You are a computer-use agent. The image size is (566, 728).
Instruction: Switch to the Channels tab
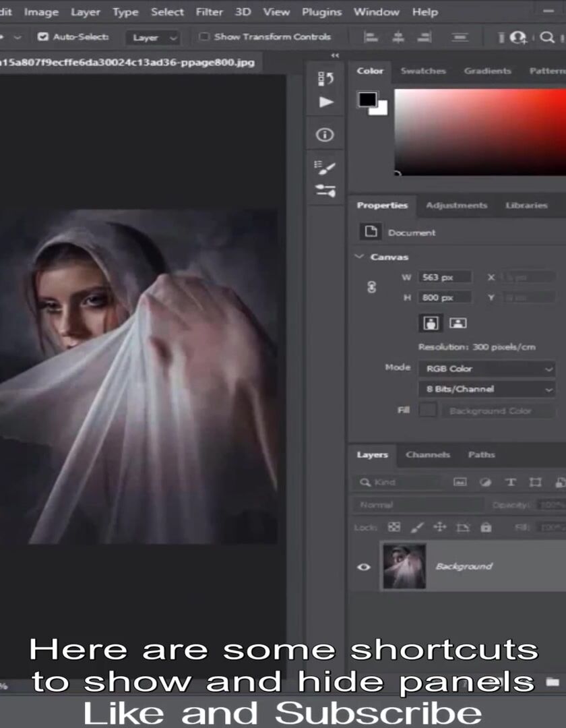coord(428,454)
